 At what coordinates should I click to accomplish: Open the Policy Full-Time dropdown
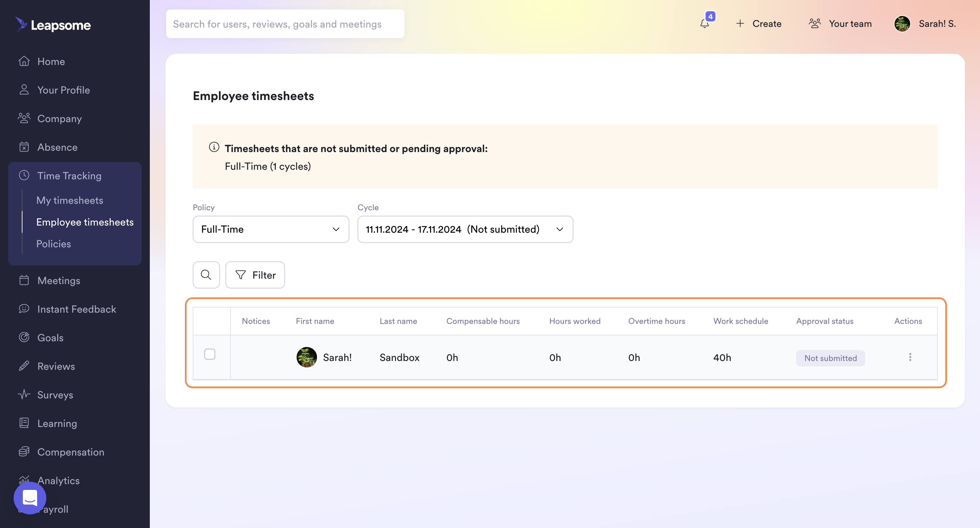270,229
